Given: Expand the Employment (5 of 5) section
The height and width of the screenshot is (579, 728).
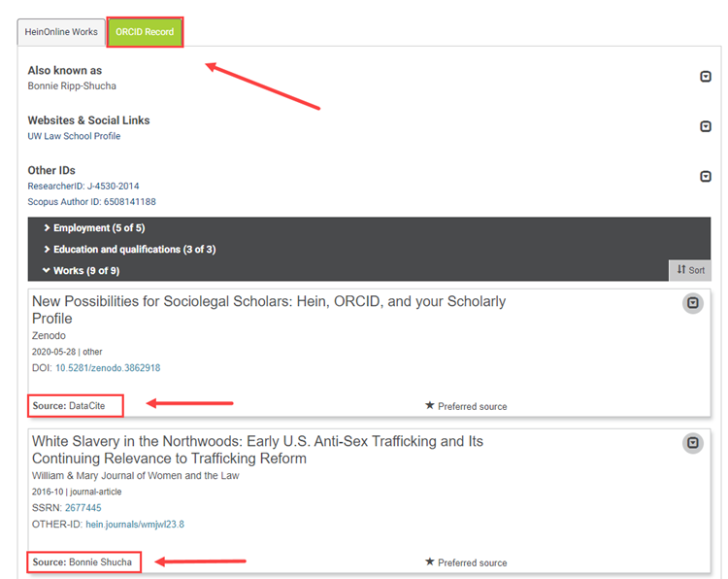Looking at the screenshot, I should tap(94, 228).
